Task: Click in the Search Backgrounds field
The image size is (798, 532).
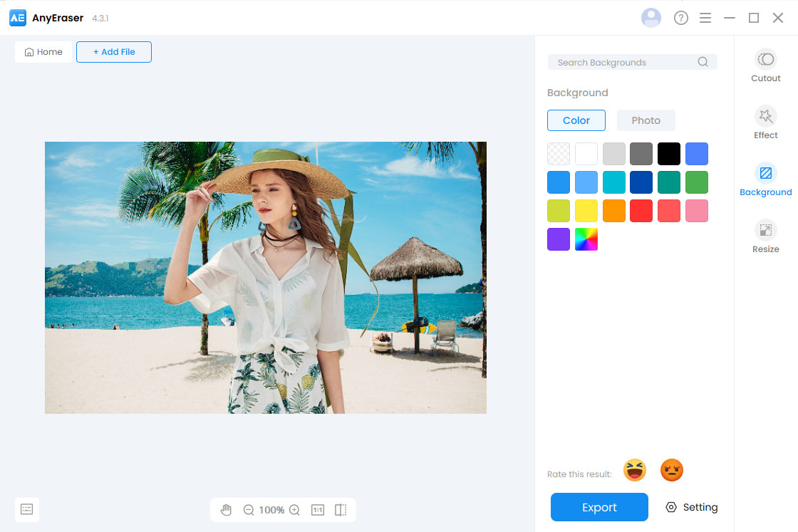Action: point(633,62)
